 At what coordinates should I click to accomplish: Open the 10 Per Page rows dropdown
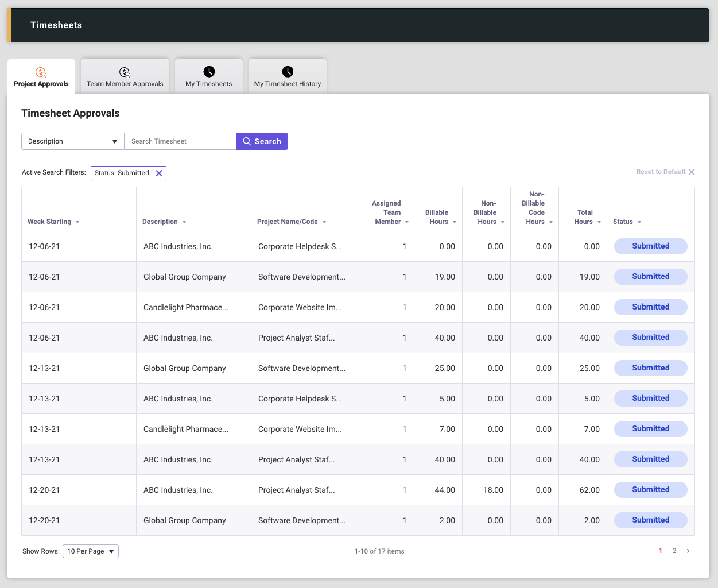[x=90, y=551]
